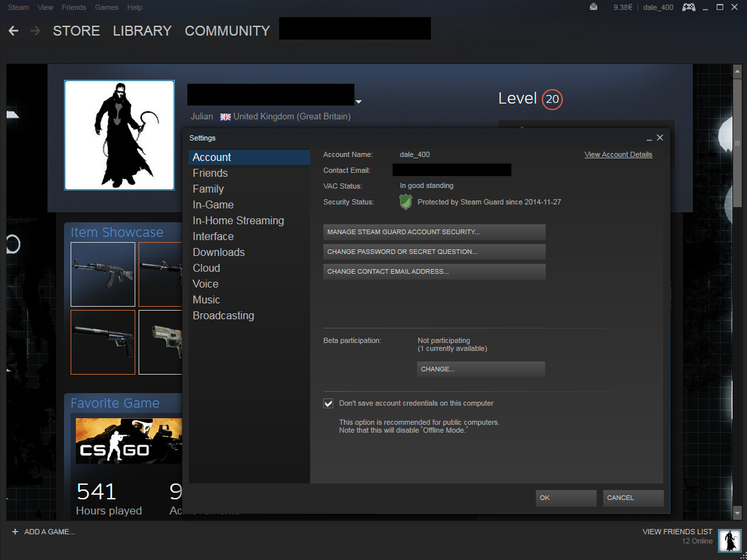
Task: Click the 'In good standing' VAC status
Action: [426, 186]
